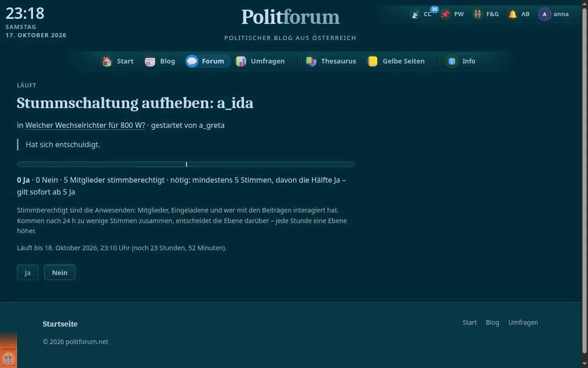The image size is (588, 368).
Task: Go to the Blog nav item
Action: (x=160, y=61)
